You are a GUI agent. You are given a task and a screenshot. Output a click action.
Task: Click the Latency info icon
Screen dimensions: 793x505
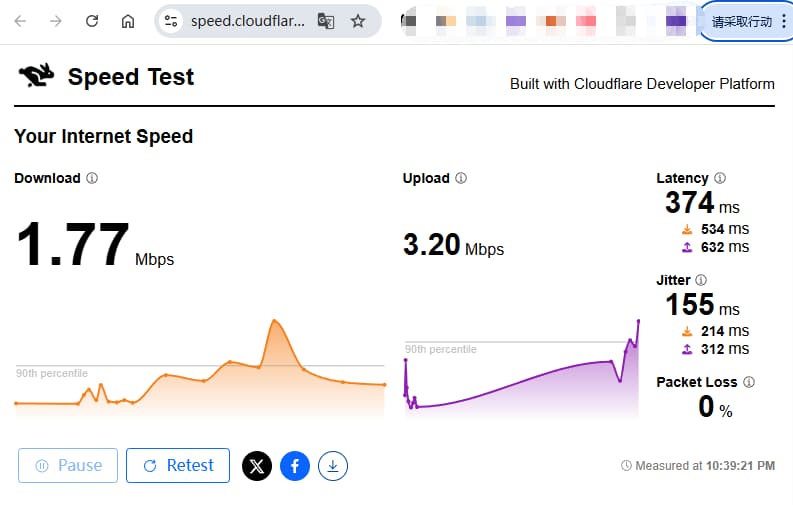click(x=720, y=178)
